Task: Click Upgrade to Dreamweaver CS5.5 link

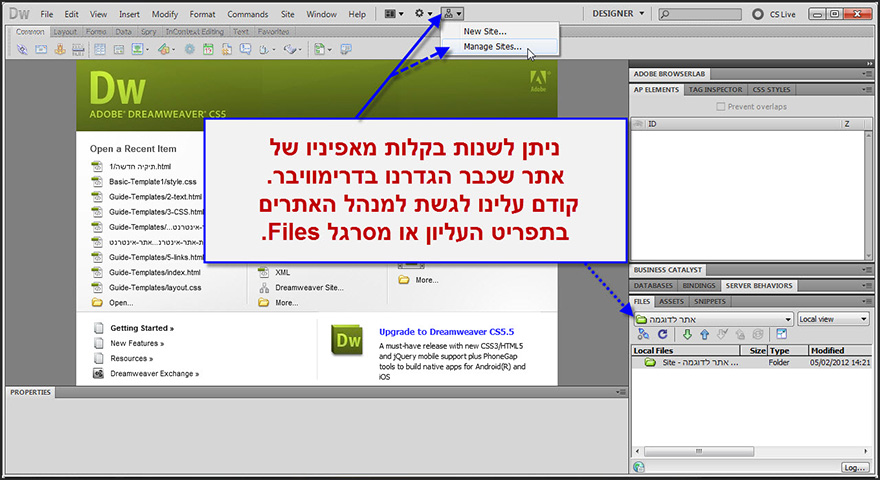Action: point(446,332)
